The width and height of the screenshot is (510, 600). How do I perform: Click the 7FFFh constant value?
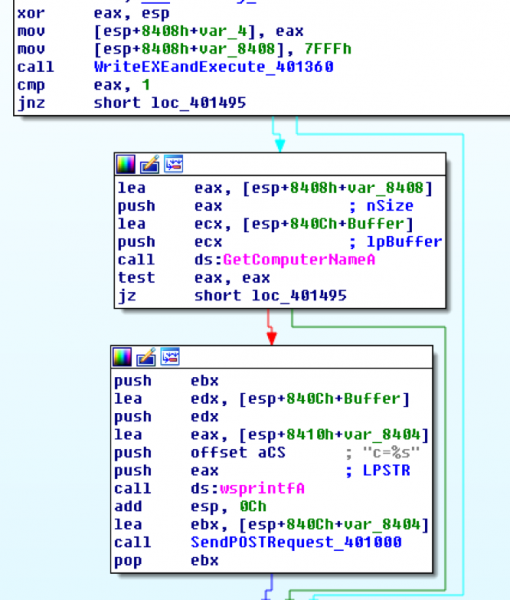(x=328, y=49)
